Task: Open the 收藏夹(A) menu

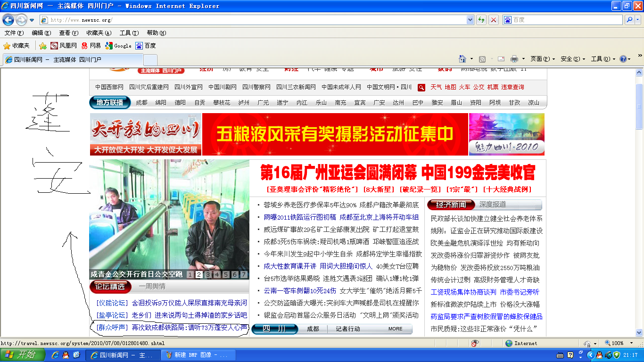Action: pos(99,33)
